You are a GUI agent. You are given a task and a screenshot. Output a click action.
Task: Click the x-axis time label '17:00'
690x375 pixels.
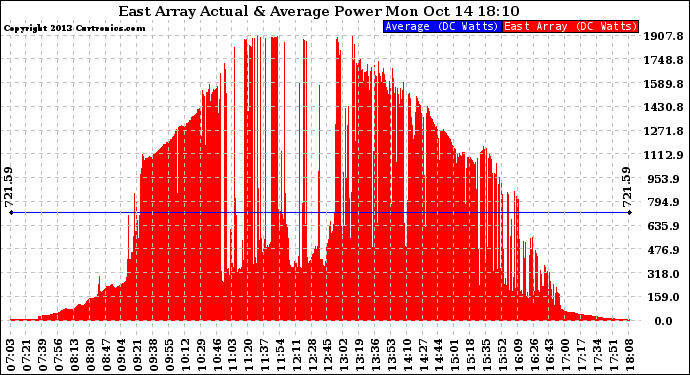[x=565, y=355]
